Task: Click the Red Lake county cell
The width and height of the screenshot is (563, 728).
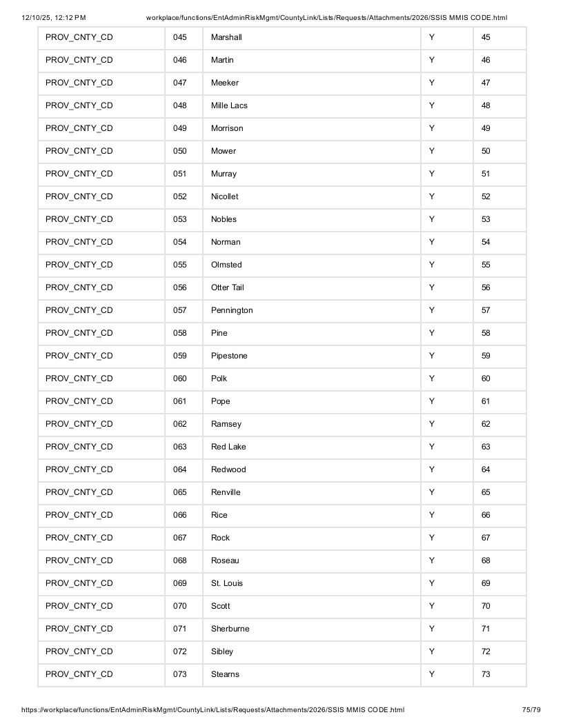Action: point(312,447)
